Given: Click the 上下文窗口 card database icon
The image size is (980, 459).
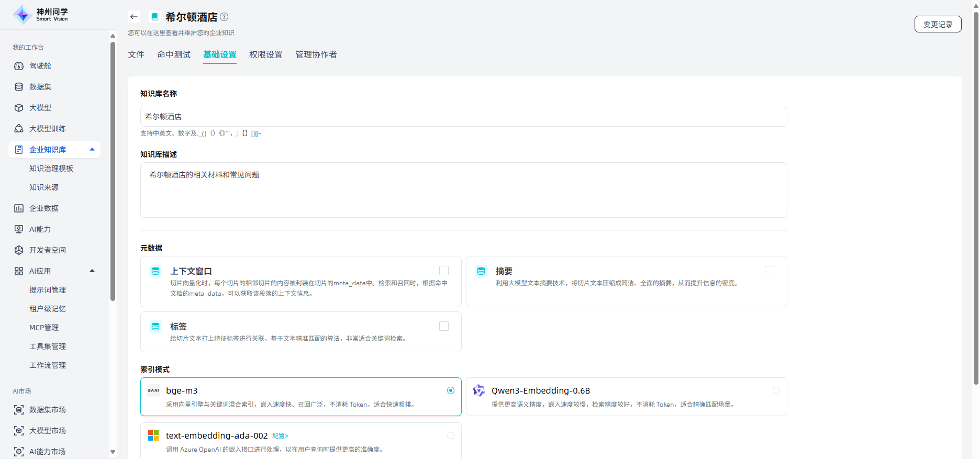Looking at the screenshot, I should pyautogui.click(x=155, y=271).
